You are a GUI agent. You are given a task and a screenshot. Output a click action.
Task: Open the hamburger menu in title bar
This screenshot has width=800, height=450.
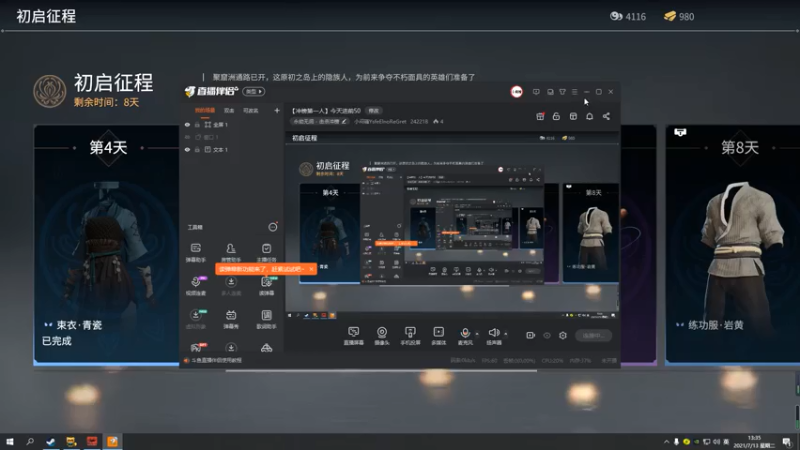click(574, 92)
